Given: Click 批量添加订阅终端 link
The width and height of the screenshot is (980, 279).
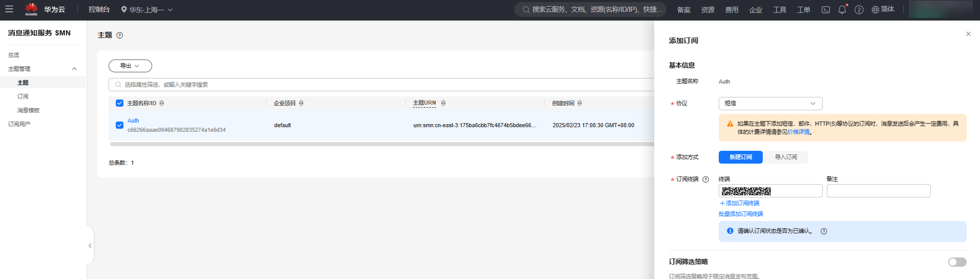Looking at the screenshot, I should [x=741, y=214].
